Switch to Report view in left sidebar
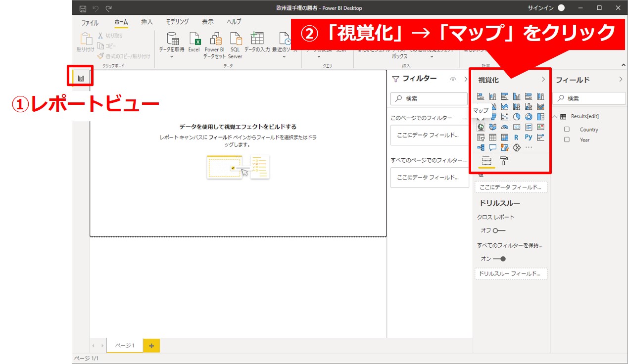Screen dimensions: 628x364 tap(81, 78)
